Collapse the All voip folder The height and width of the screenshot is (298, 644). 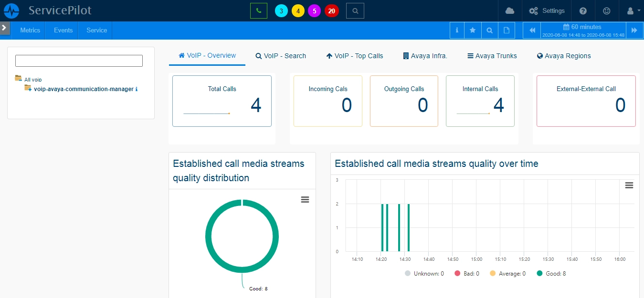[18, 78]
